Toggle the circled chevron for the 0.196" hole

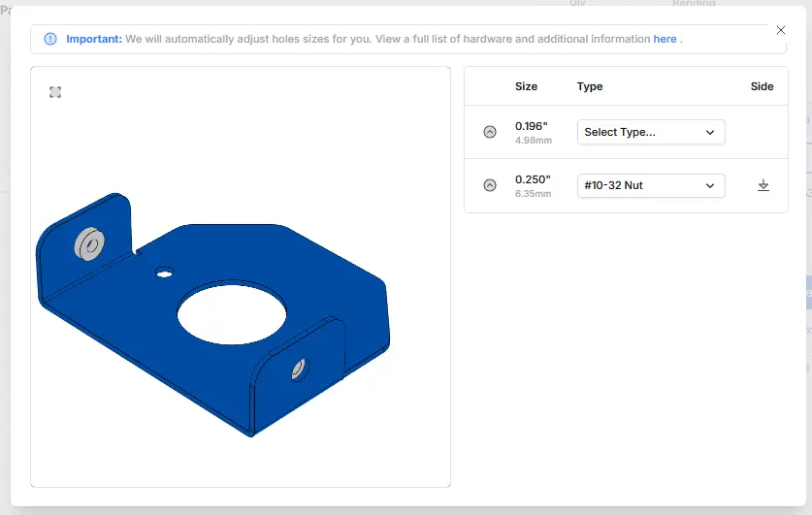coord(490,132)
